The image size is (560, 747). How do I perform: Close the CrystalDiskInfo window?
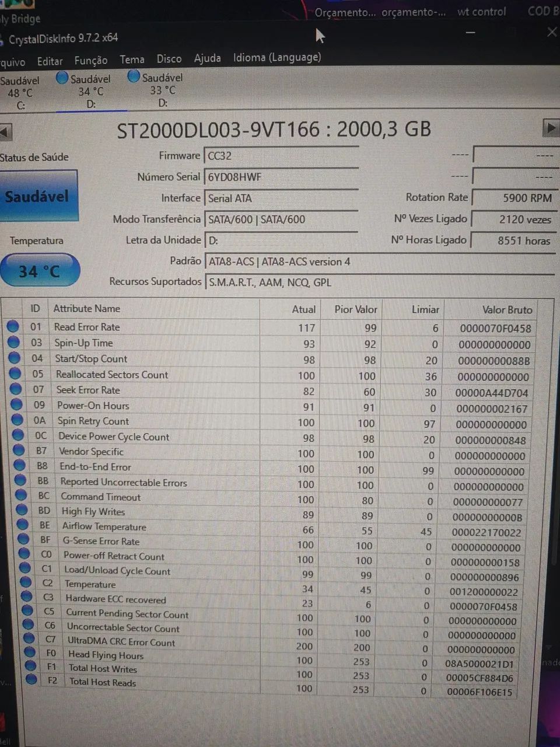click(x=552, y=32)
